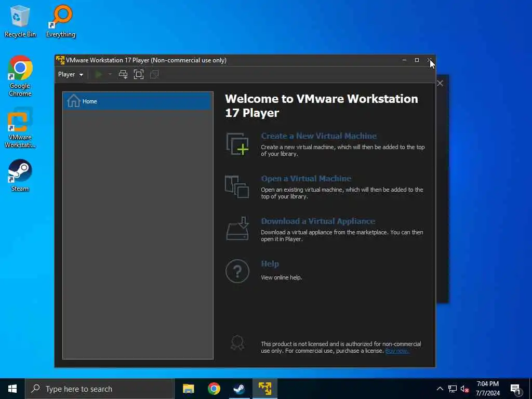Click the download appliance drive icon
The width and height of the screenshot is (532, 399).
tap(237, 229)
